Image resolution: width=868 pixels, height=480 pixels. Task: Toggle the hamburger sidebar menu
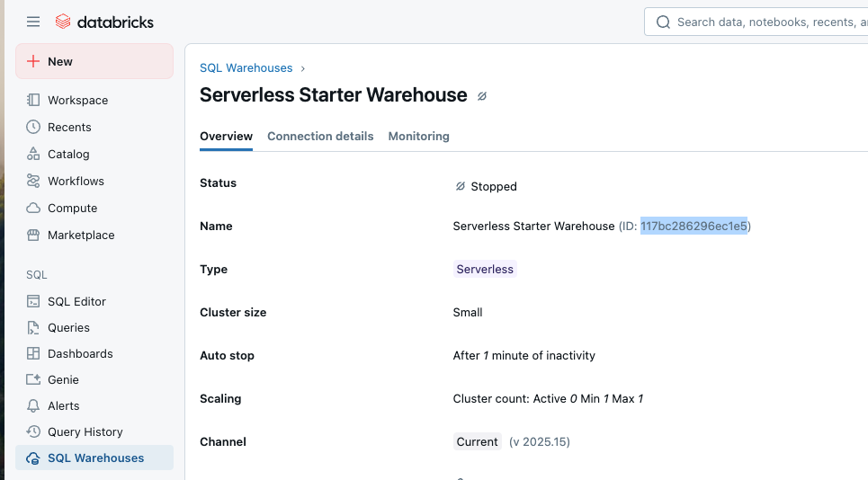coord(33,22)
